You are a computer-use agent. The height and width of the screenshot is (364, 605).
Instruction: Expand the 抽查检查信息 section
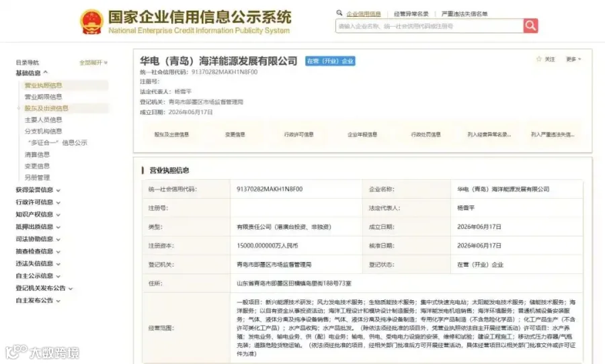38,251
